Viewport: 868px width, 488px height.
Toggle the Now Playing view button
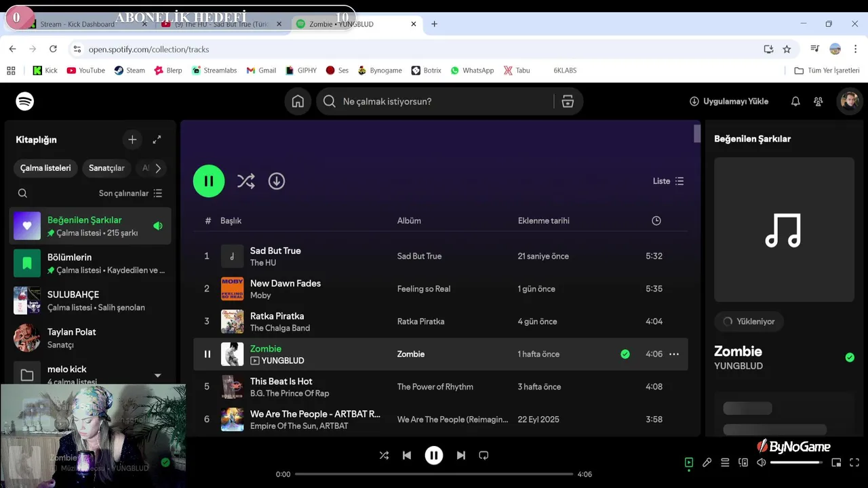pyautogui.click(x=688, y=462)
